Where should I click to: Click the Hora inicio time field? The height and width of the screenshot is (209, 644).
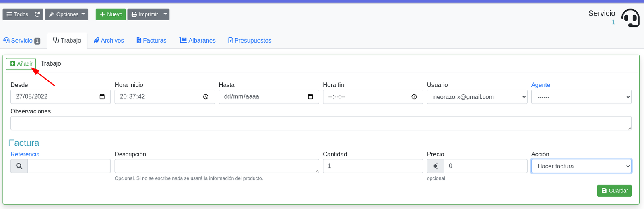click(x=165, y=97)
